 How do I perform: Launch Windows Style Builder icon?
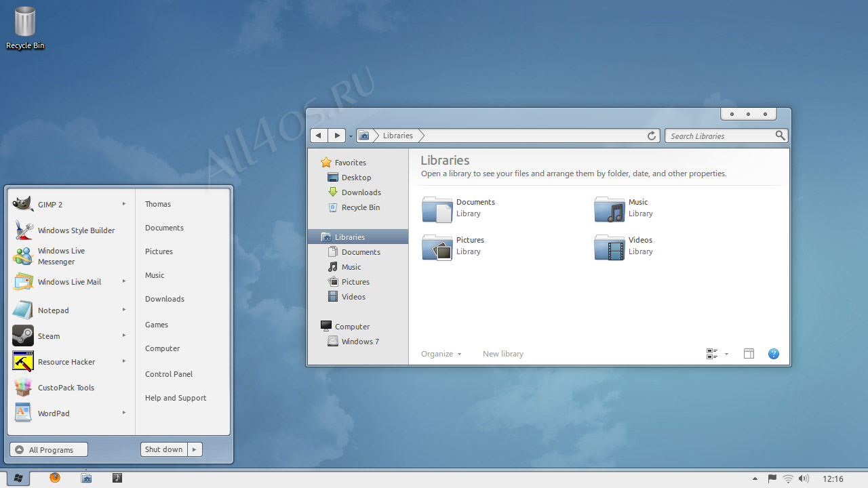click(23, 230)
